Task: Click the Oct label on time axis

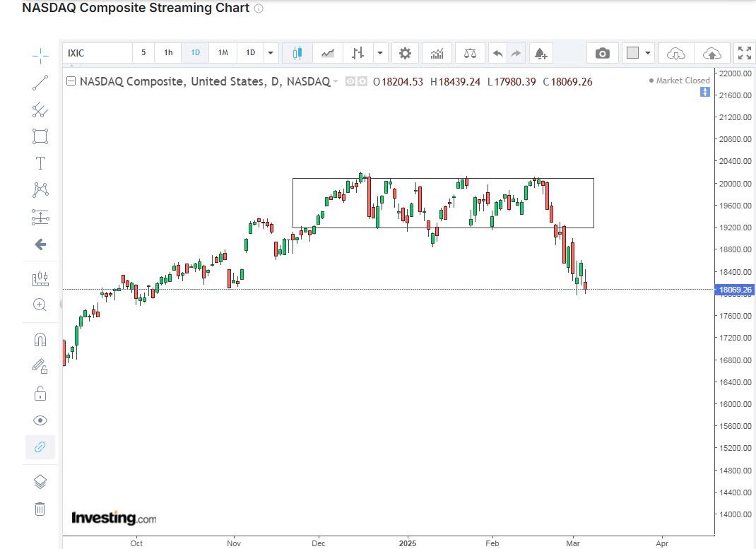Action: point(136,543)
